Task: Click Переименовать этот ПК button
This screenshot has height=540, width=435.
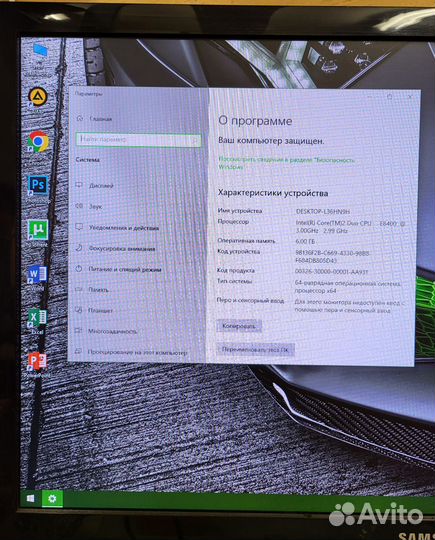Action: click(x=255, y=350)
